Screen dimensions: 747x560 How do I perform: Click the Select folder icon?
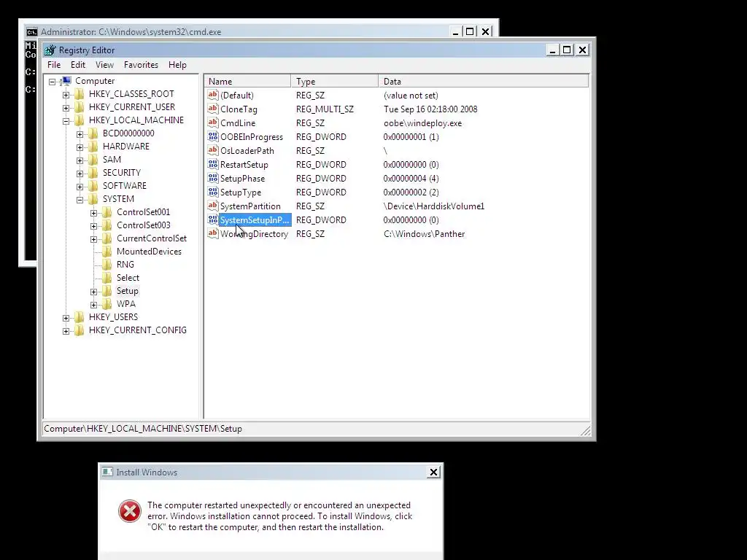(x=107, y=278)
